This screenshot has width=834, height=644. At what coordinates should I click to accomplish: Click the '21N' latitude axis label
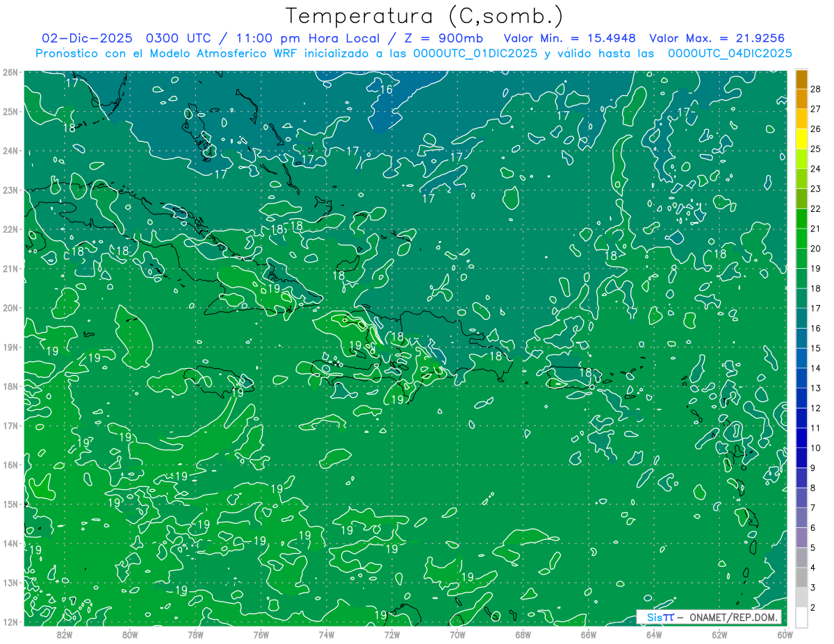click(x=10, y=268)
